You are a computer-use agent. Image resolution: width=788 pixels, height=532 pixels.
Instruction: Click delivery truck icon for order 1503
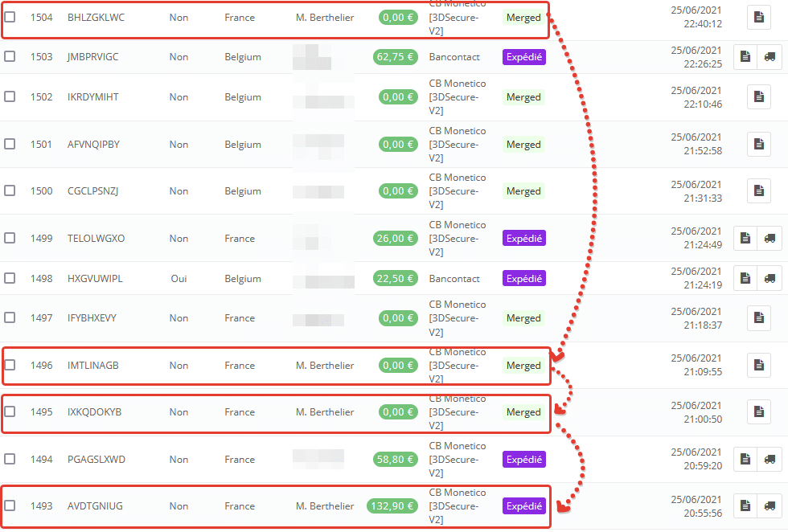[x=770, y=57]
